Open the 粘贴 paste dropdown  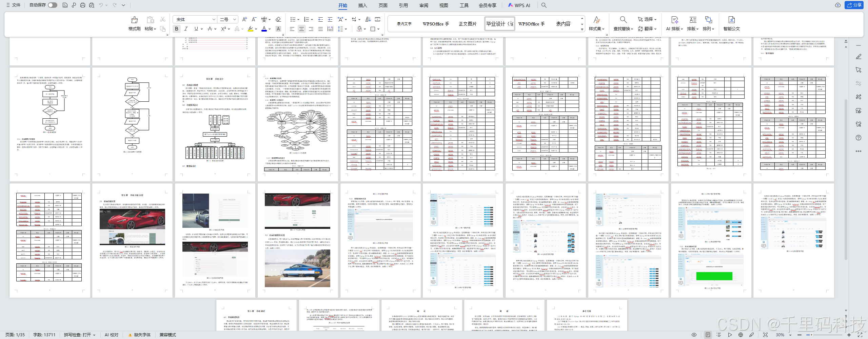(150, 29)
